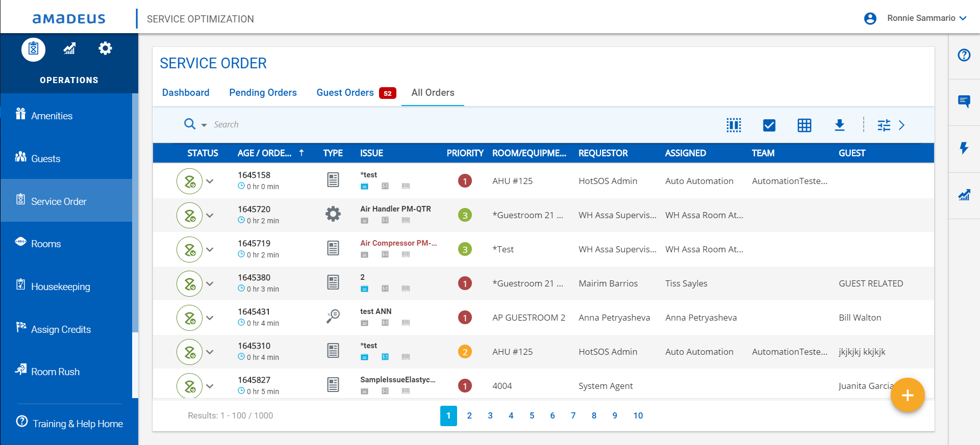Click the Guest Orders 52 count badge

point(388,93)
